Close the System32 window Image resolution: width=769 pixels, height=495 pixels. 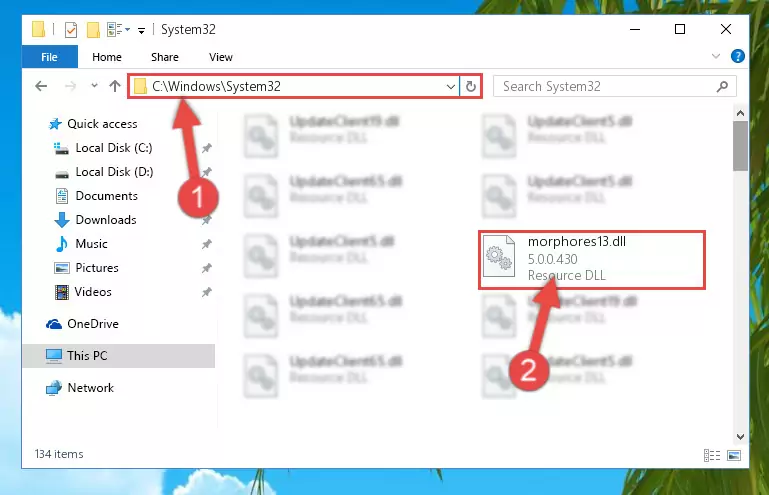726,29
